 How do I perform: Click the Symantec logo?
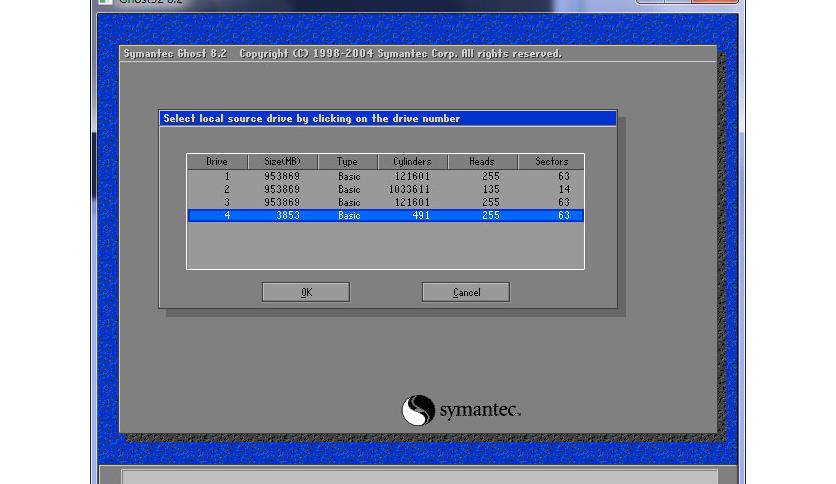[x=461, y=410]
